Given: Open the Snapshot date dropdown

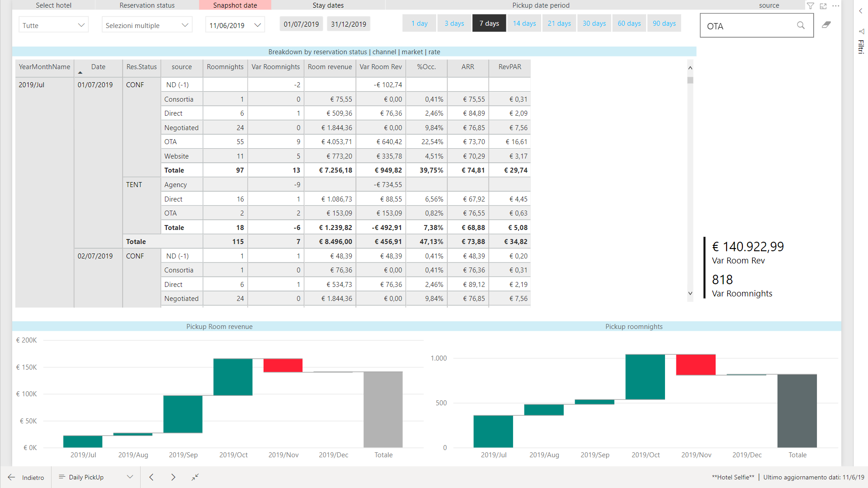Looking at the screenshot, I should pyautogui.click(x=235, y=25).
